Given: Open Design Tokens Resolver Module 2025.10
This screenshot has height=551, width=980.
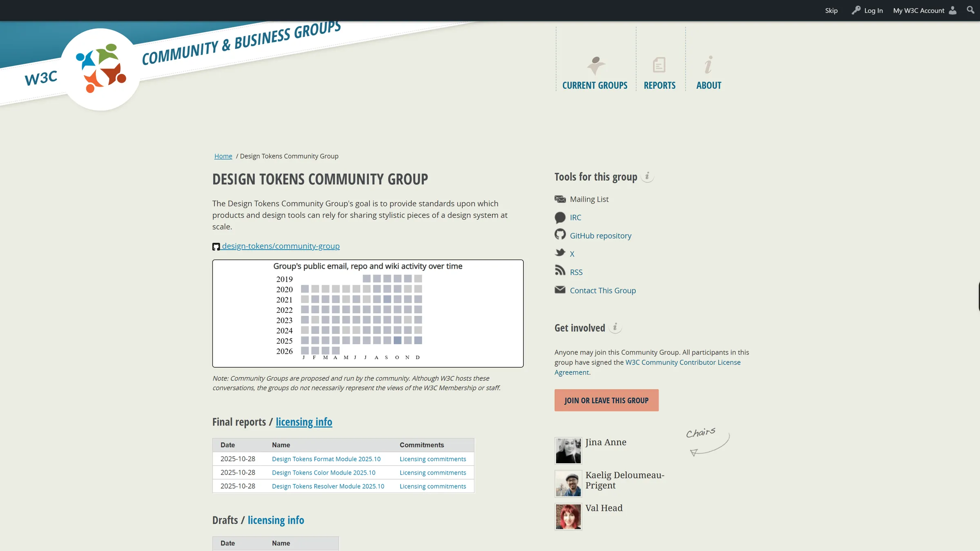Looking at the screenshot, I should click(x=328, y=486).
